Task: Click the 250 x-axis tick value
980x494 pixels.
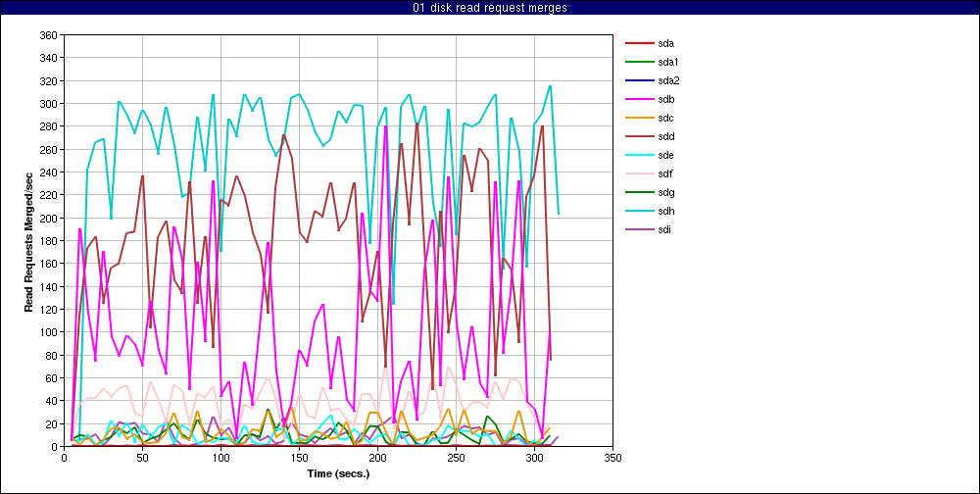Action: pos(456,458)
